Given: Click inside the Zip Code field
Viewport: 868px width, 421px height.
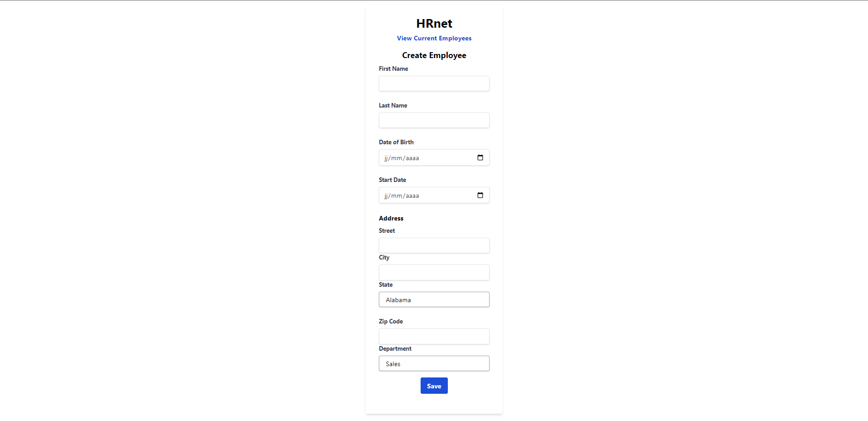Looking at the screenshot, I should click(434, 336).
